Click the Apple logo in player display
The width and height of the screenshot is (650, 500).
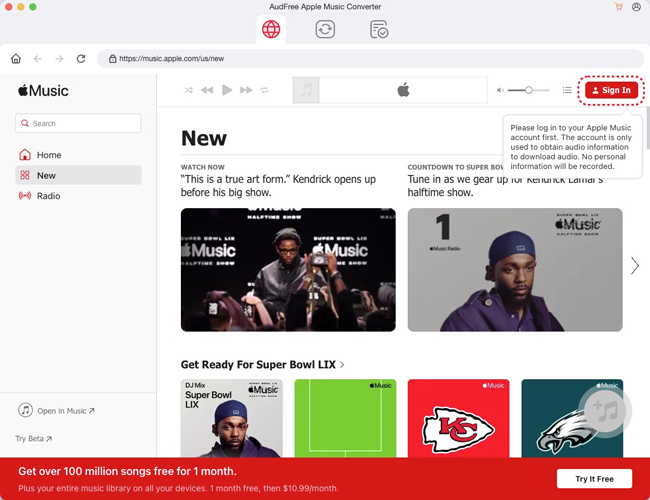pos(403,90)
